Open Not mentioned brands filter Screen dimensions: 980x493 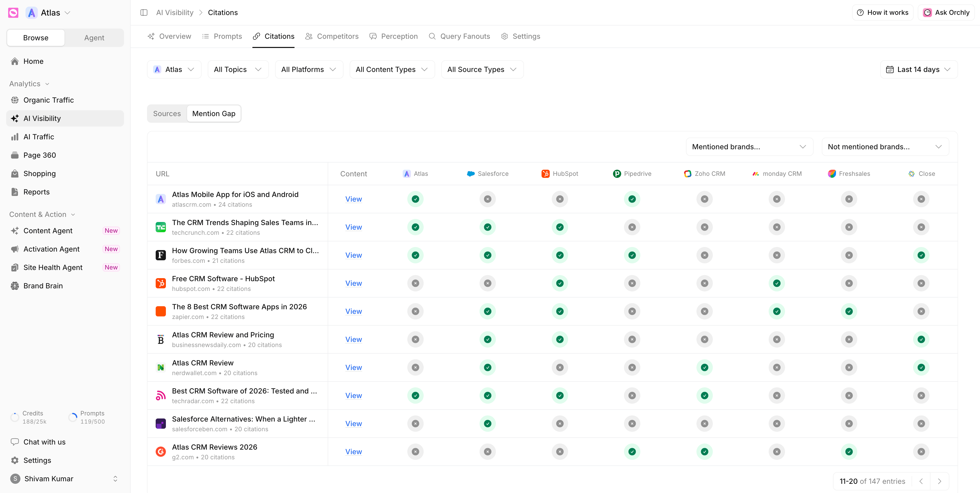point(885,146)
